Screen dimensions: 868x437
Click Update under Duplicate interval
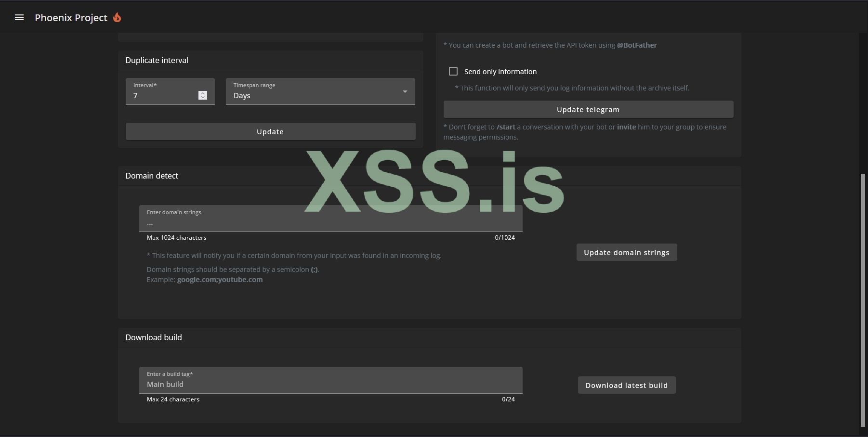point(270,131)
